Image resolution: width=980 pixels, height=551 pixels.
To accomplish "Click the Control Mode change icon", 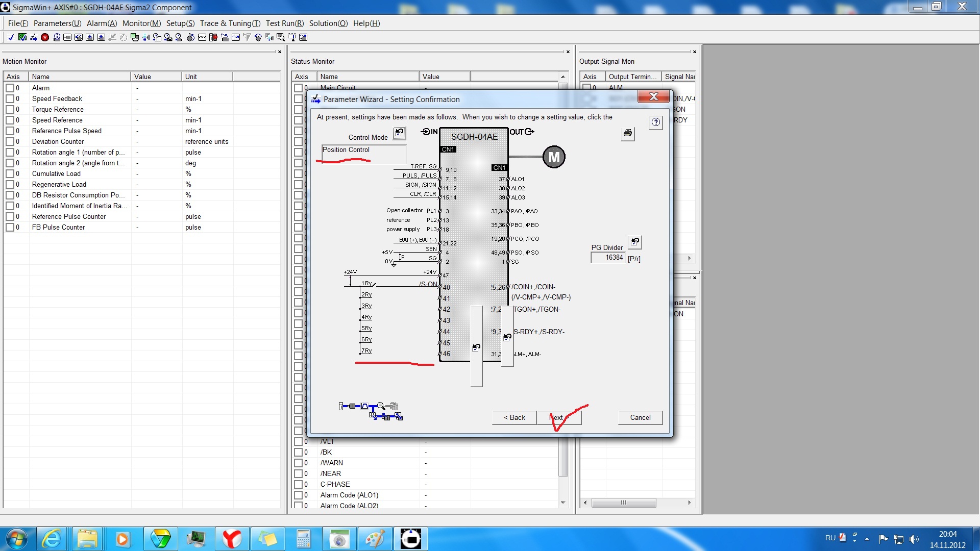I will (399, 133).
